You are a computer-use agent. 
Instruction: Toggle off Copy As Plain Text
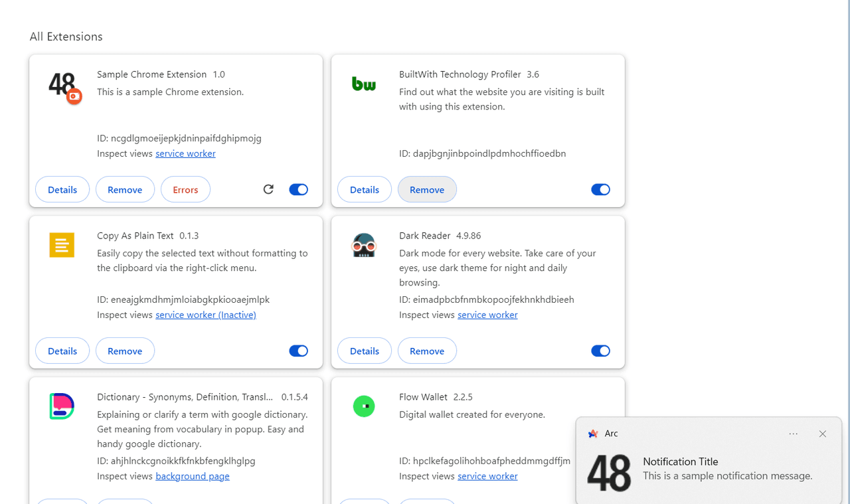[x=299, y=351]
